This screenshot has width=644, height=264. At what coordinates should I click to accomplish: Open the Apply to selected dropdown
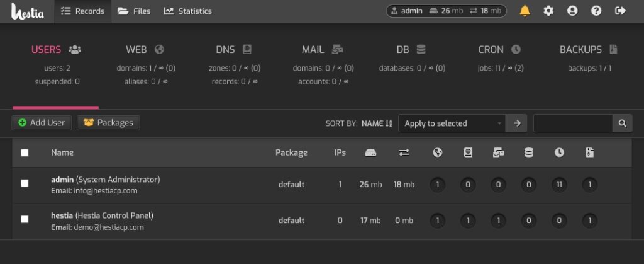point(452,123)
